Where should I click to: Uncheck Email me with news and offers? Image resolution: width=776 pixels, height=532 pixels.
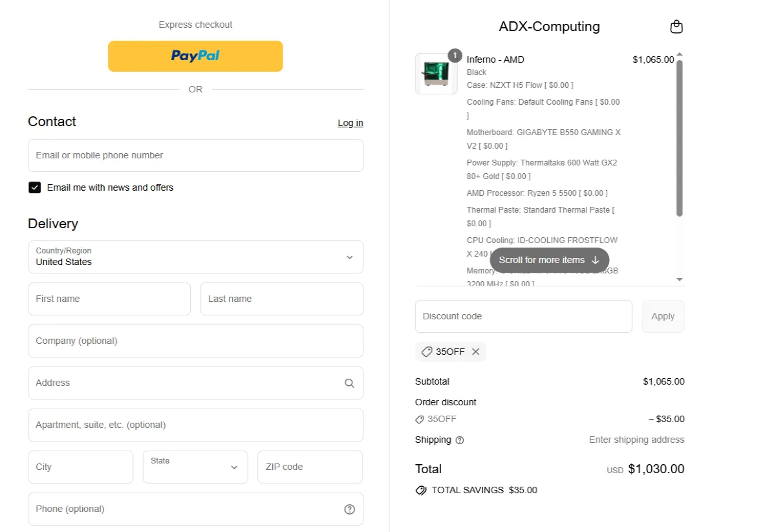point(34,187)
